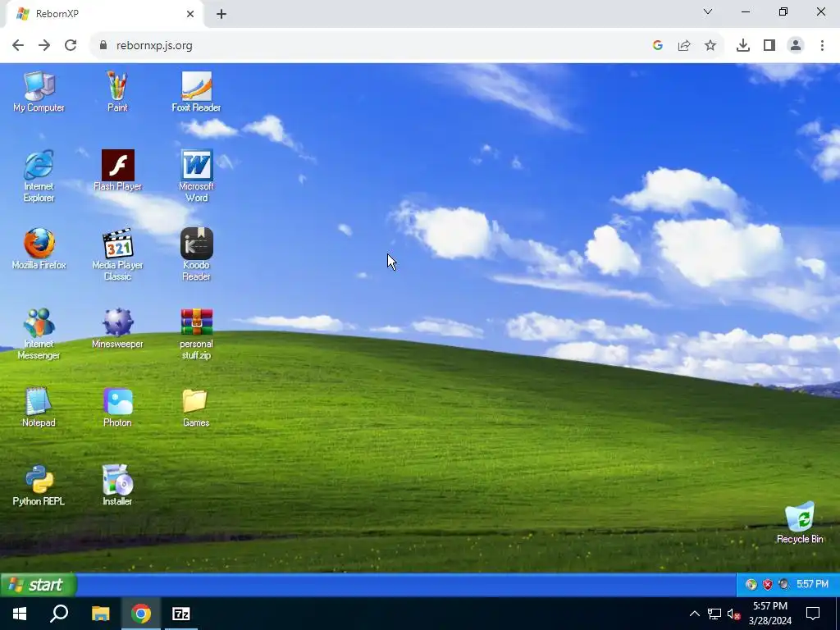Open Windows taskbar search

click(x=59, y=614)
